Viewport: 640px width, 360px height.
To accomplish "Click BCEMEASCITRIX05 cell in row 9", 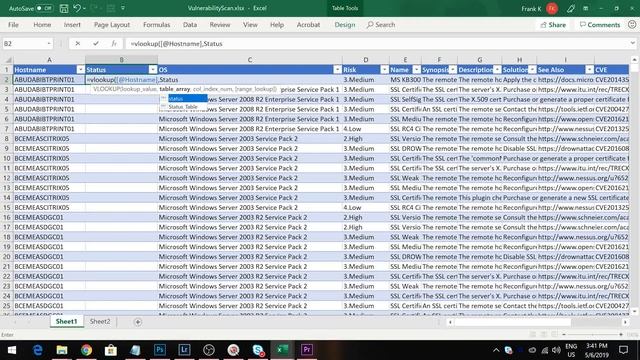I will point(49,148).
